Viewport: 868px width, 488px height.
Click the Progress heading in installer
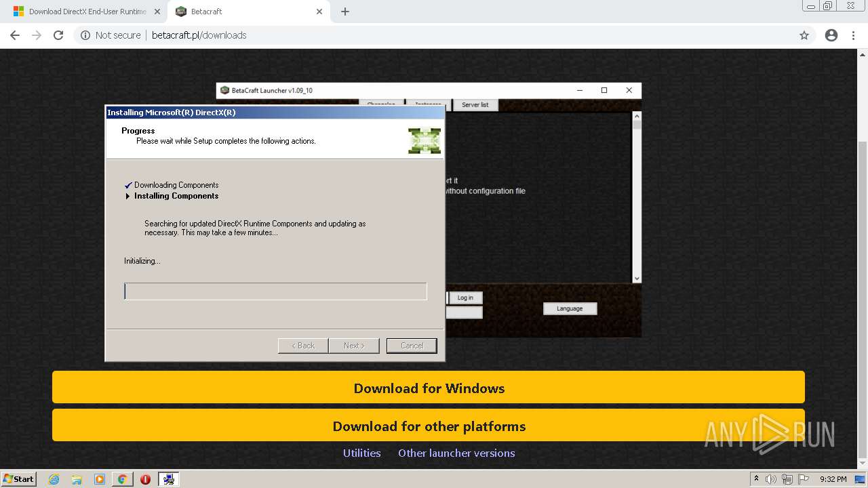tap(138, 131)
